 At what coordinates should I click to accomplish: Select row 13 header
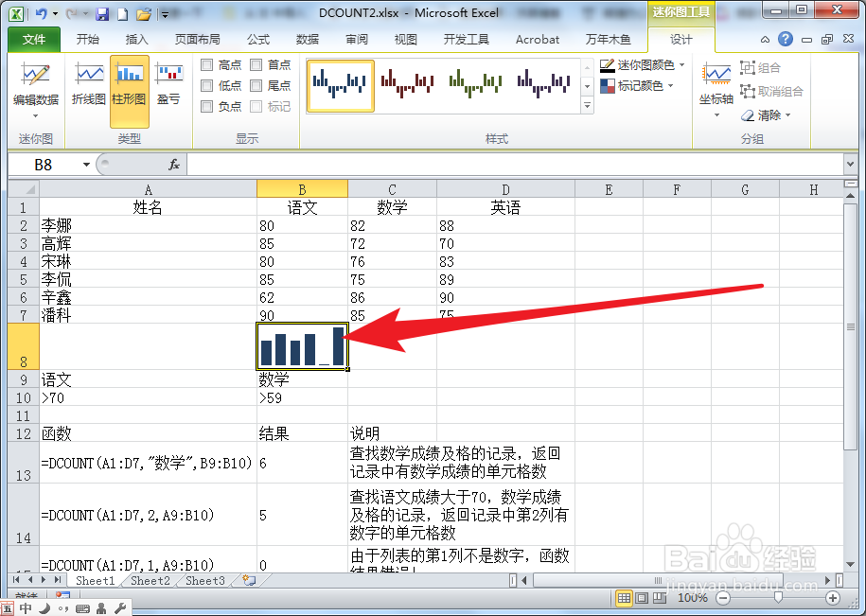coord(24,463)
